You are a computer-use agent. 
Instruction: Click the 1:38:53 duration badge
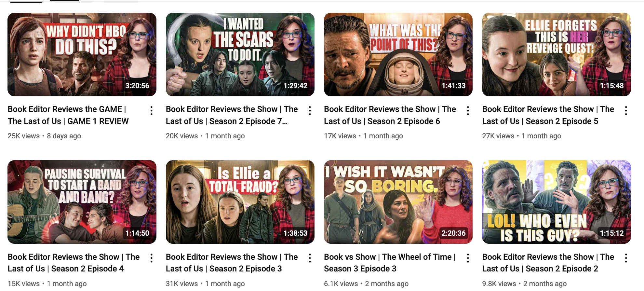(x=295, y=233)
